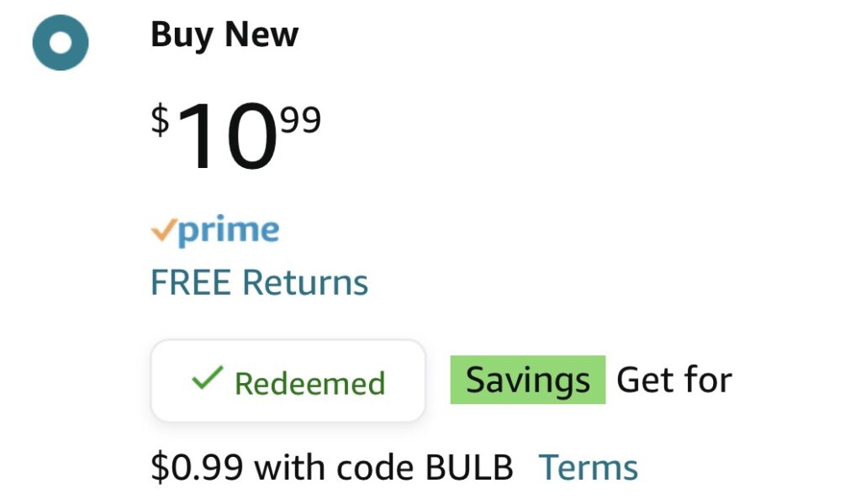
Task: Click the word 'Returns' in FREE Returns
Action: (305, 283)
